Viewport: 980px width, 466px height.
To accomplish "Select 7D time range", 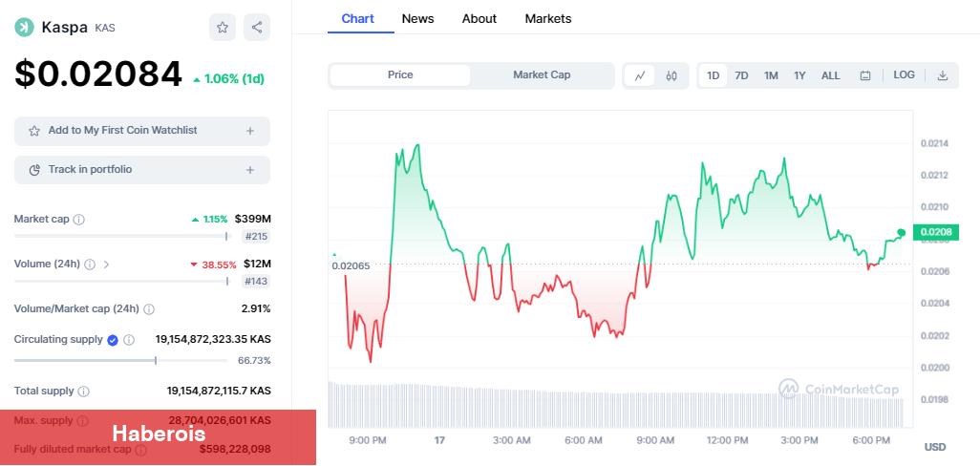I will tap(741, 75).
